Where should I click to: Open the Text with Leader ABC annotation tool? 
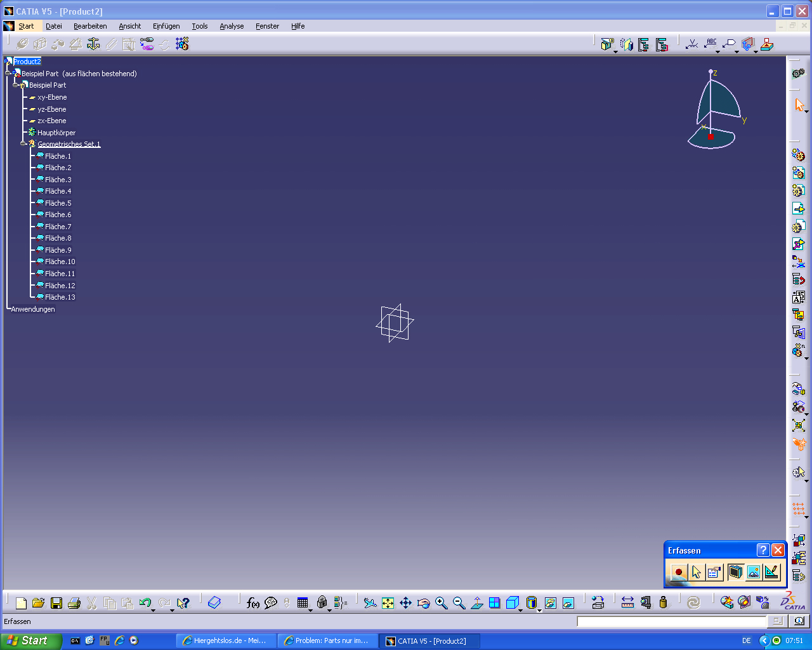[x=710, y=44]
